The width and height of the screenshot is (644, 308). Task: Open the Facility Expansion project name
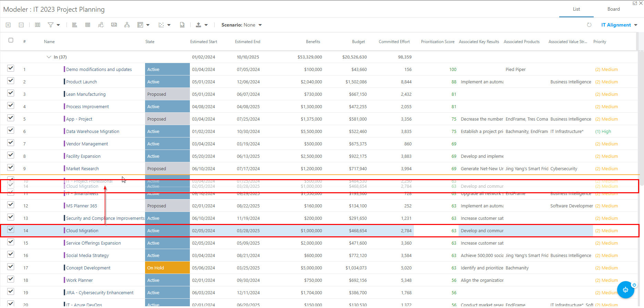click(83, 156)
